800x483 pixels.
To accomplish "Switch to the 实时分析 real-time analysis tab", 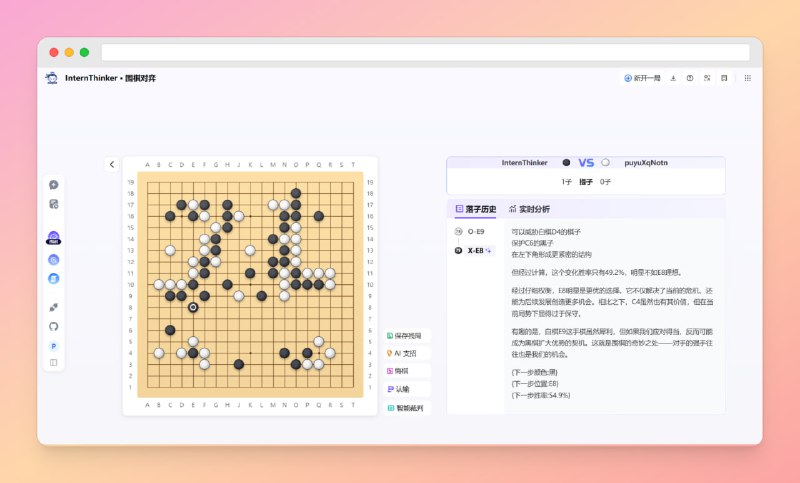I will tap(529, 209).
